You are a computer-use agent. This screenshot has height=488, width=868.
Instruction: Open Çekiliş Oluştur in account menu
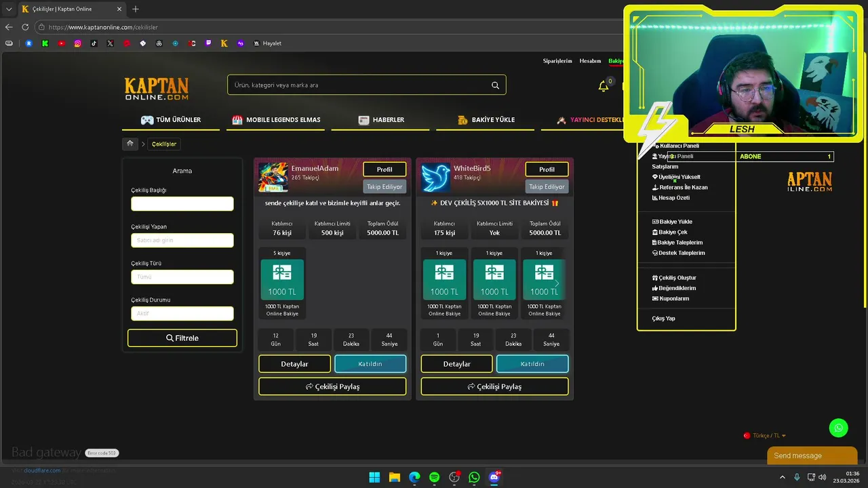pyautogui.click(x=674, y=278)
